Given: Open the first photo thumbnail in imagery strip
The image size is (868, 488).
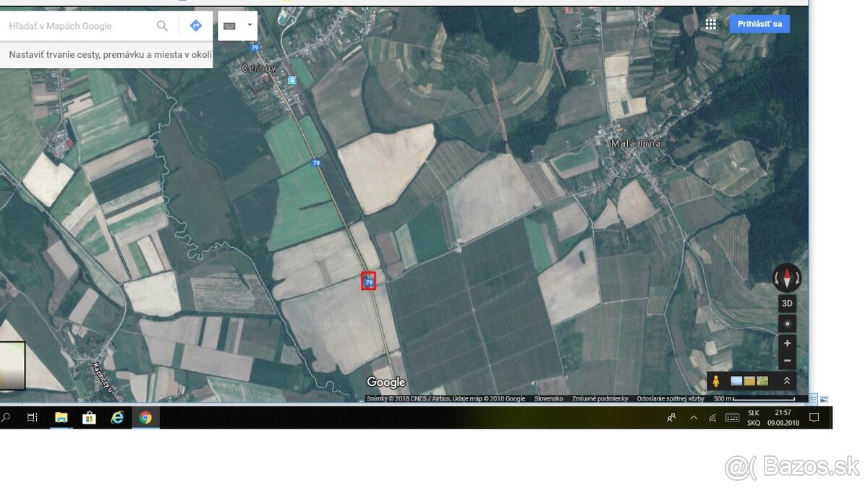Looking at the screenshot, I should (736, 381).
